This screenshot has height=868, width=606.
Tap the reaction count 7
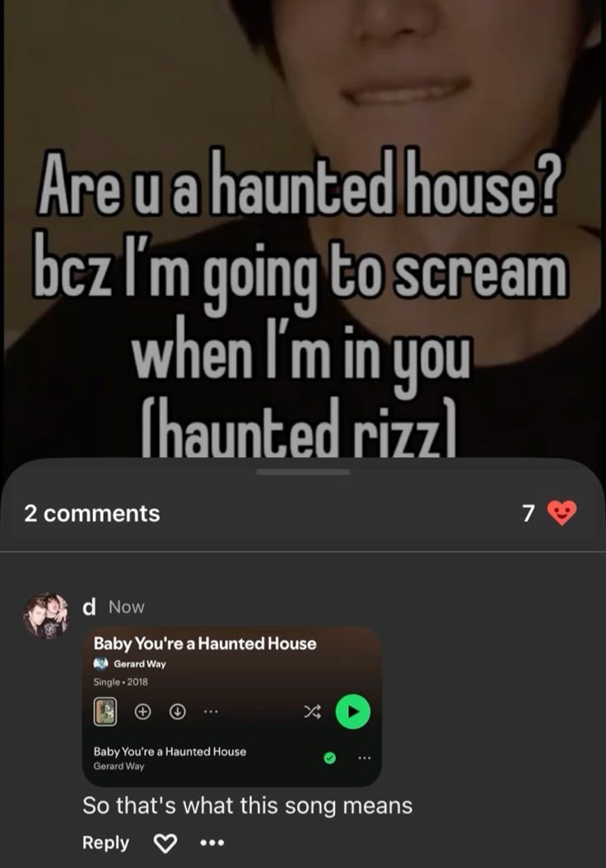click(x=529, y=513)
